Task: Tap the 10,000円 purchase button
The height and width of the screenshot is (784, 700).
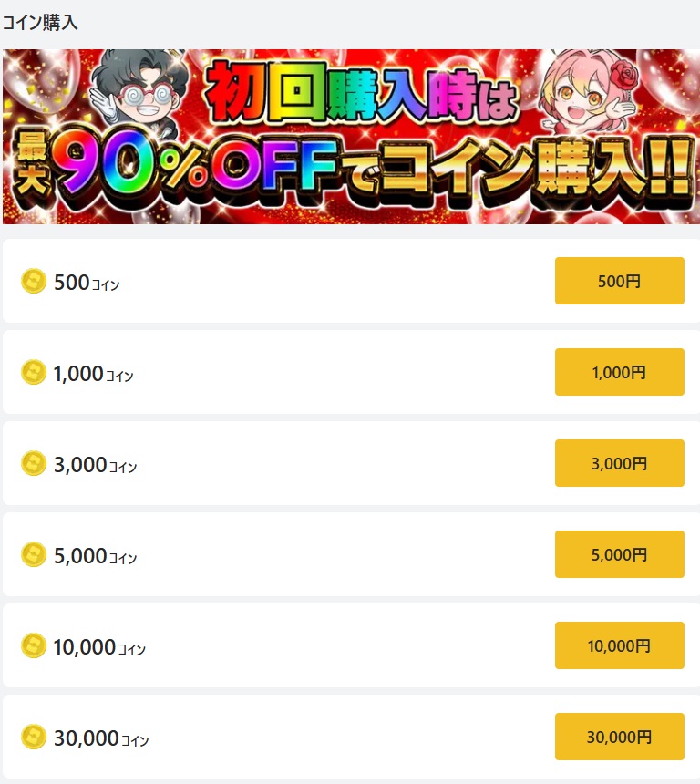Action: 620,645
